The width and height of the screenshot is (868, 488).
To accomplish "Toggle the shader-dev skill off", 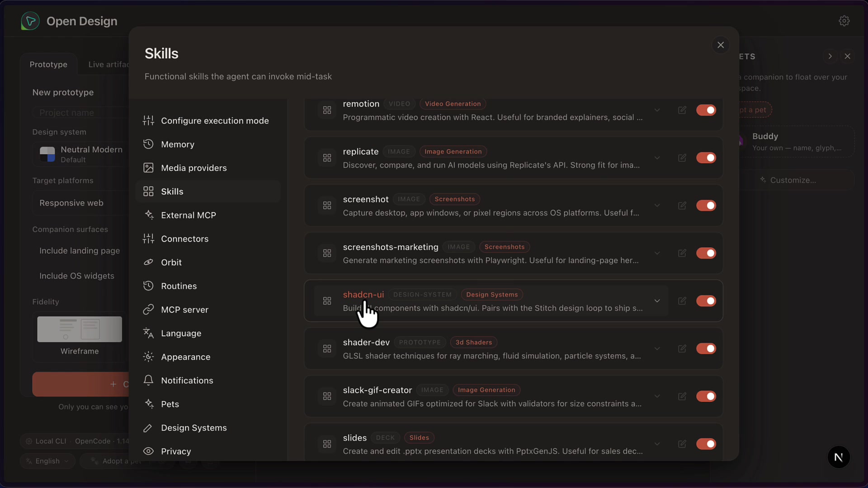I will coord(706,349).
